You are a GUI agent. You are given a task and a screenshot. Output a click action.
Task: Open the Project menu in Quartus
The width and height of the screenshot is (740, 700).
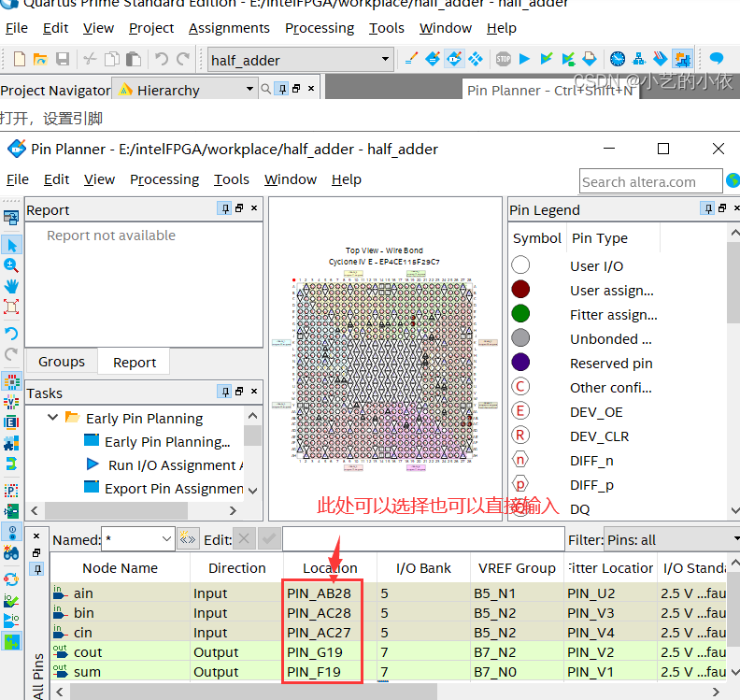151,28
